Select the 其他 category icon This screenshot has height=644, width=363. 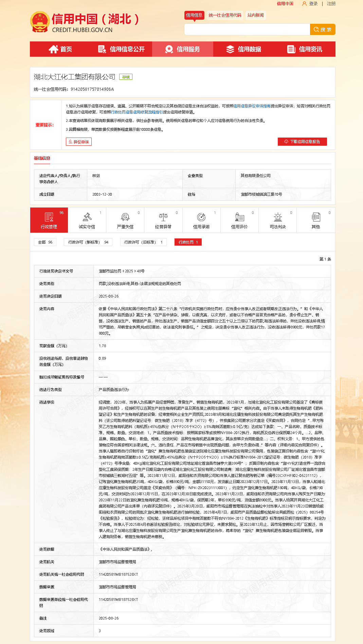pos(316,217)
